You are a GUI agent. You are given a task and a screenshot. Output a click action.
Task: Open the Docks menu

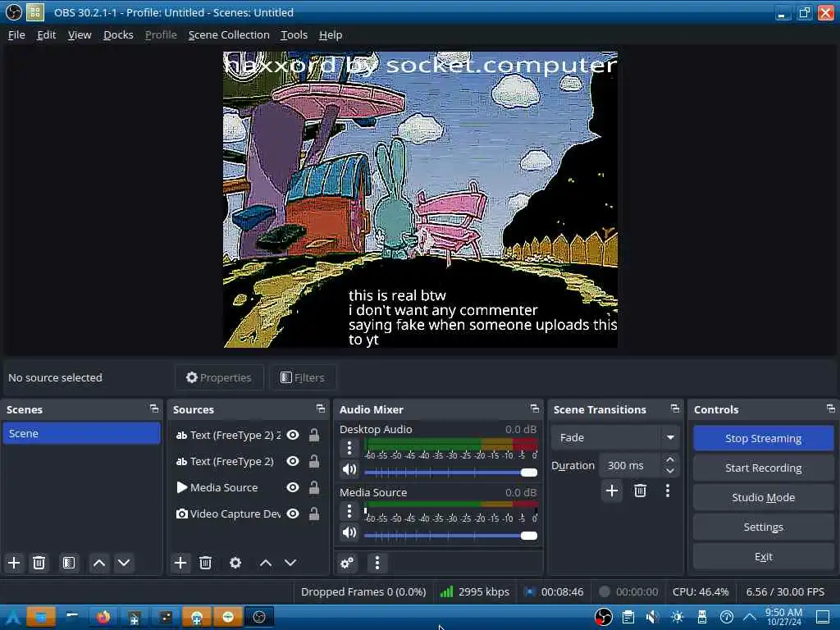(118, 34)
